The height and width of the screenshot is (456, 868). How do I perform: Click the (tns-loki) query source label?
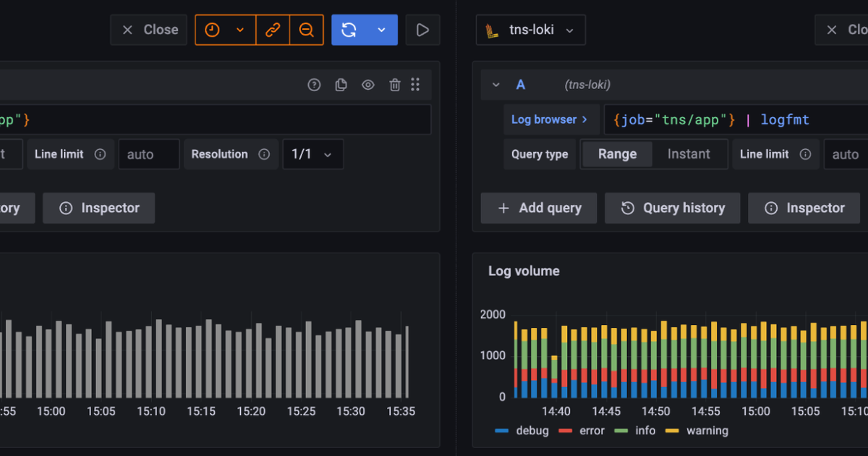point(587,85)
